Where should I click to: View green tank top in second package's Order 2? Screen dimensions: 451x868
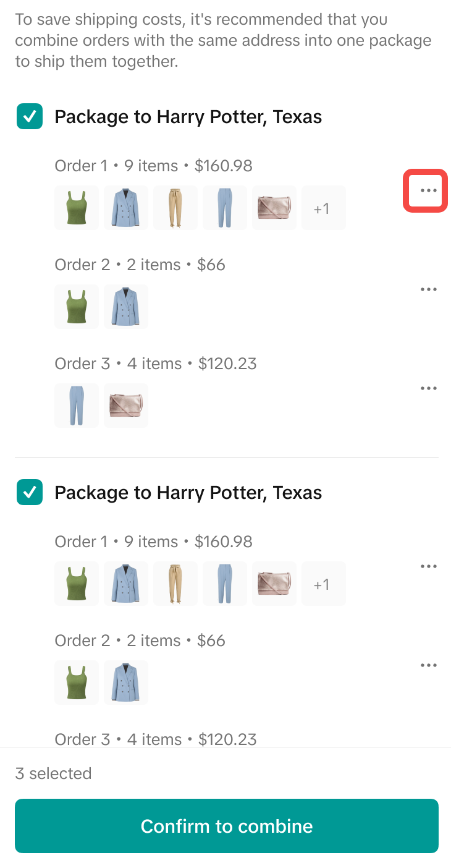(77, 683)
